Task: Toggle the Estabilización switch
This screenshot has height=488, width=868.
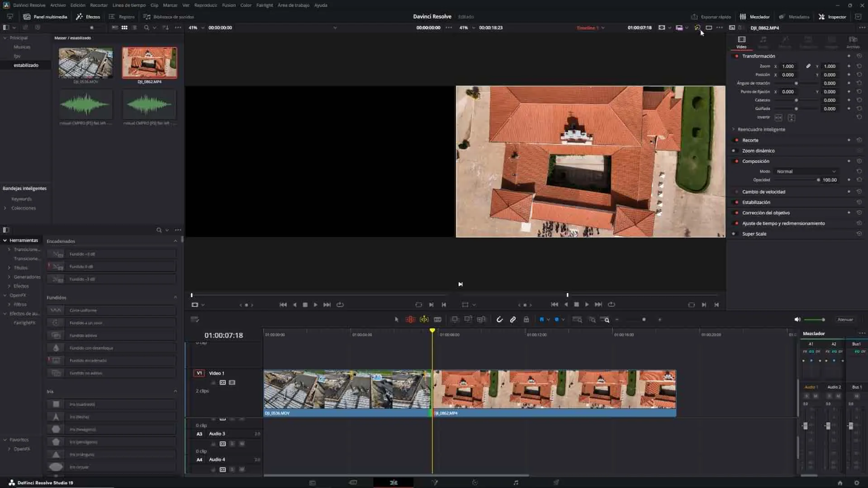Action: coord(736,202)
